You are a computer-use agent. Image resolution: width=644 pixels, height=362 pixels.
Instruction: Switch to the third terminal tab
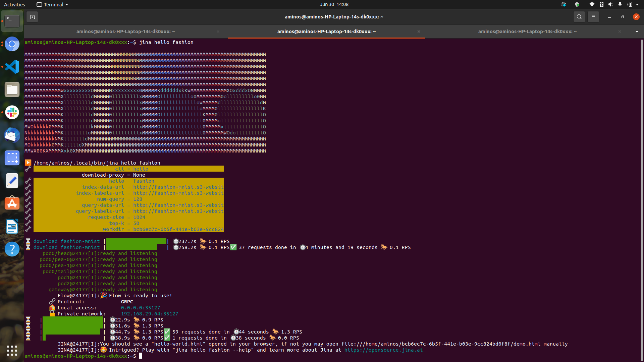(527, 32)
